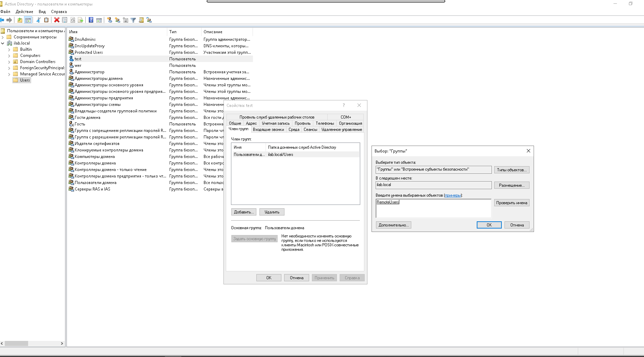Screen dimensions: 644x357
Task: Click the test user icon in list
Action: tap(71, 59)
